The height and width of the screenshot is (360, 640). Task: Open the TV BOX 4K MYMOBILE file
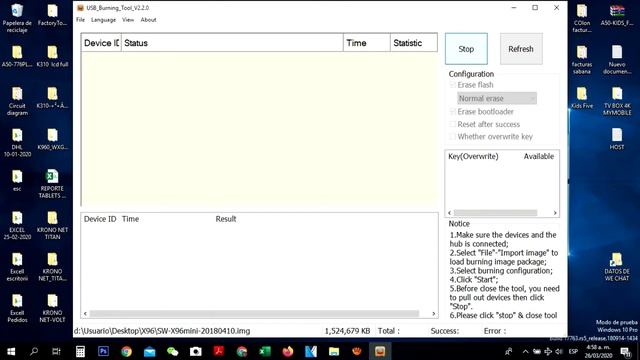tap(617, 101)
